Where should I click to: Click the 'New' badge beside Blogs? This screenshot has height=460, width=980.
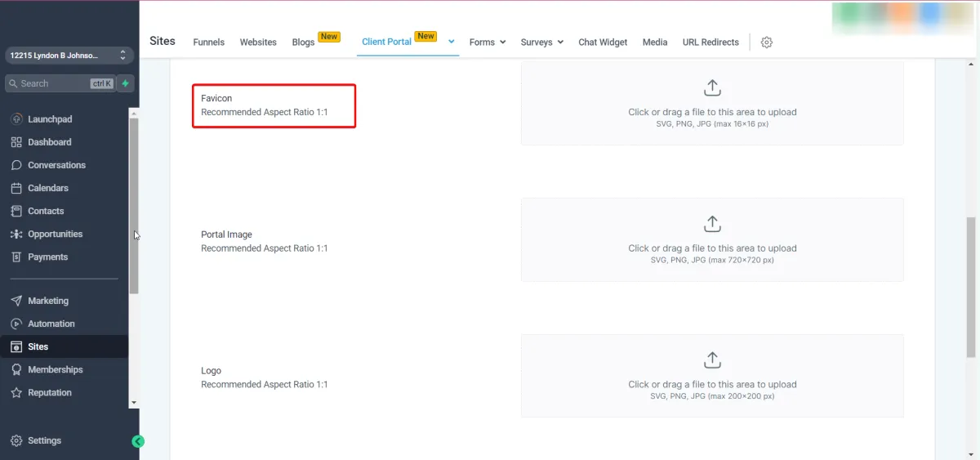coord(329,37)
